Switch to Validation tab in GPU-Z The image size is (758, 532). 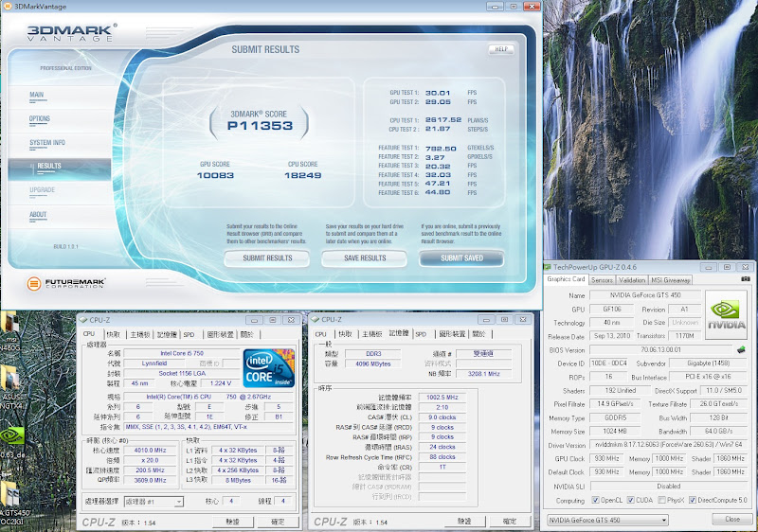(x=632, y=280)
